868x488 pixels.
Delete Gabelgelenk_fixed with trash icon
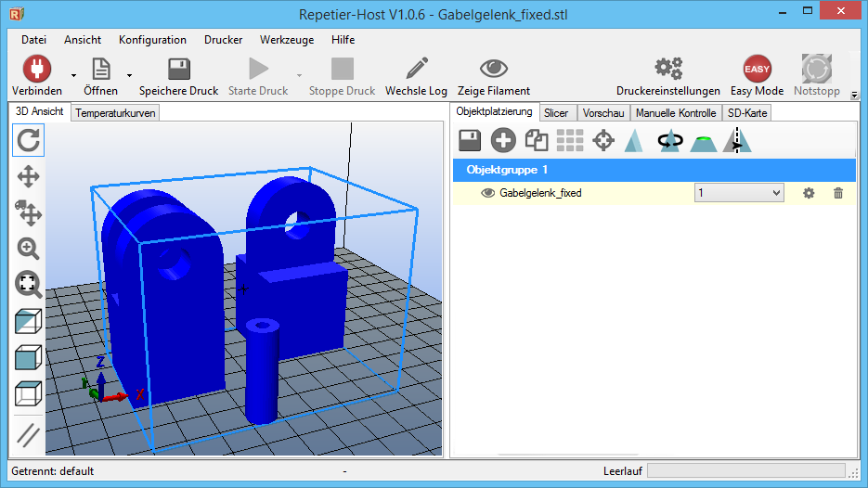point(838,193)
